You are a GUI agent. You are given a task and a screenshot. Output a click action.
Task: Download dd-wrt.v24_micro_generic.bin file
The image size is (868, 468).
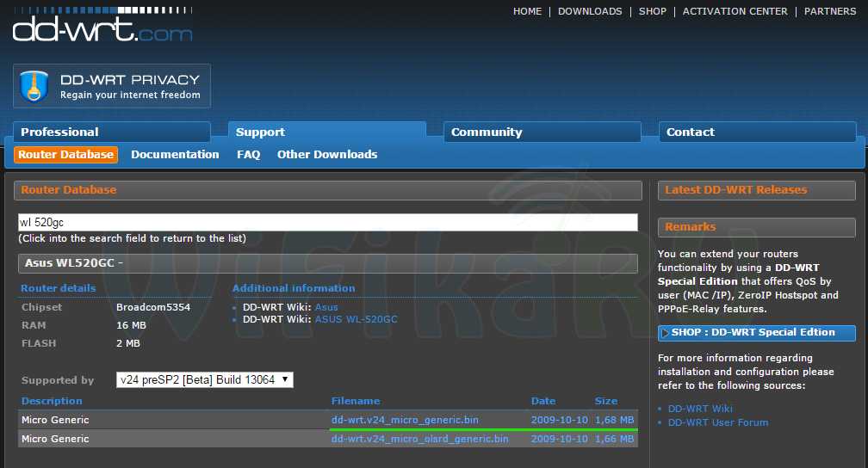pyautogui.click(x=405, y=420)
